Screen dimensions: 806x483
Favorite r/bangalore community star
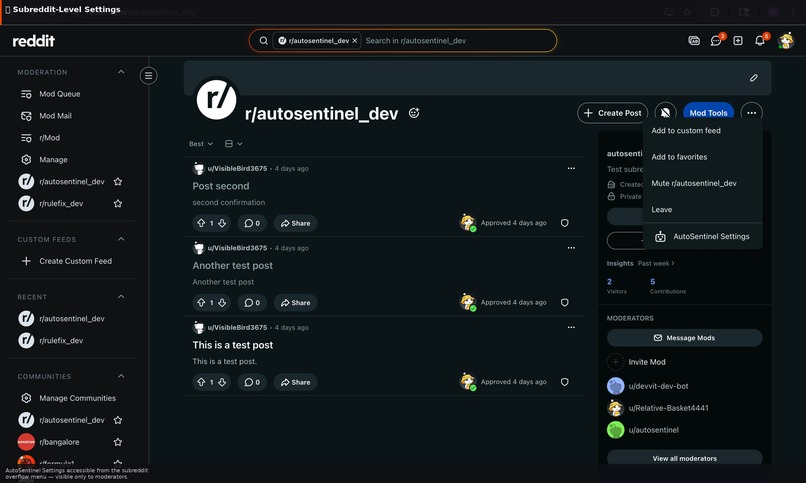[x=118, y=442]
